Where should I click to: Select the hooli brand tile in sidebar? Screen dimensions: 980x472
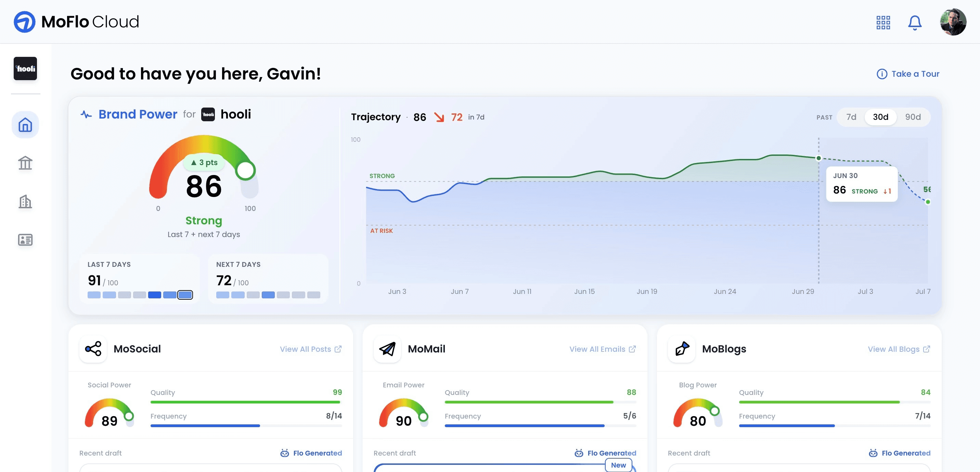click(25, 69)
